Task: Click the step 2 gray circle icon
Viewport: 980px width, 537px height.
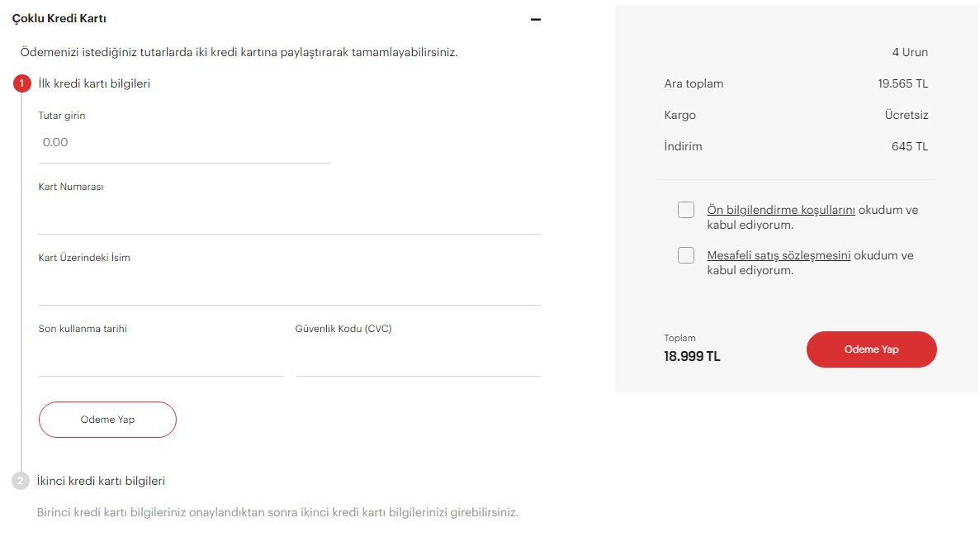Action: coord(21,481)
